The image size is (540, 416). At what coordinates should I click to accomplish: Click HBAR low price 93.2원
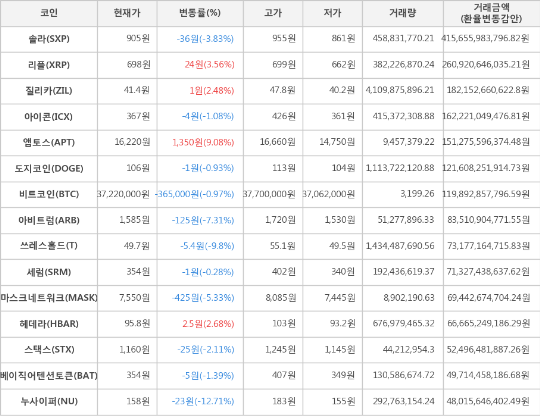(x=342, y=323)
